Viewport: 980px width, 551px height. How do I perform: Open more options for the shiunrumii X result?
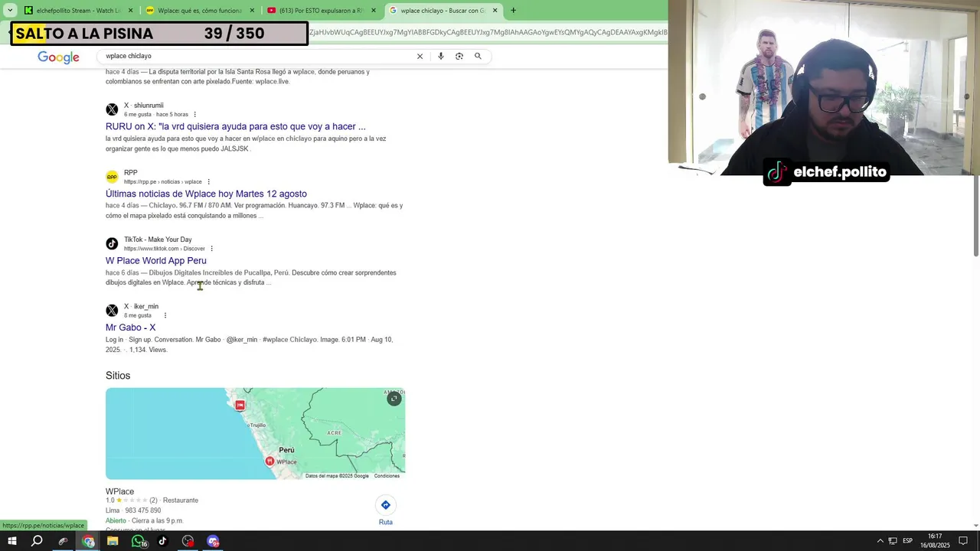(x=194, y=115)
